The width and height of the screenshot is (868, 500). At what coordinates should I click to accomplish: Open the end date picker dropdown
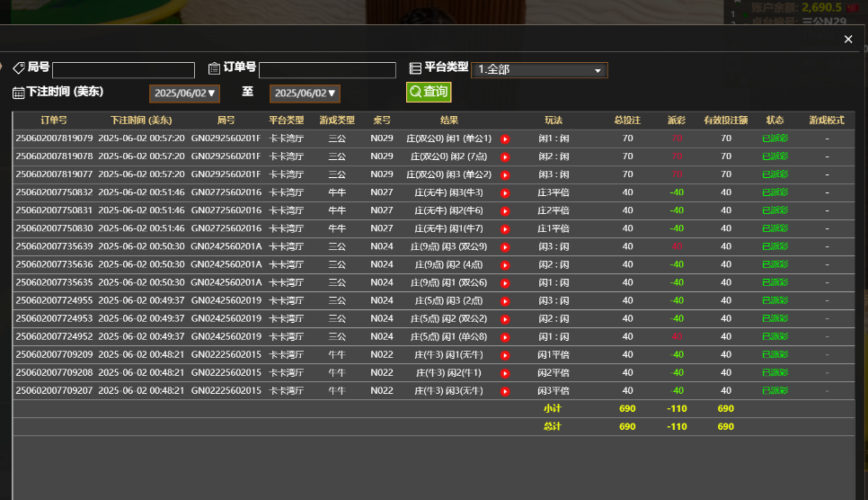click(305, 94)
